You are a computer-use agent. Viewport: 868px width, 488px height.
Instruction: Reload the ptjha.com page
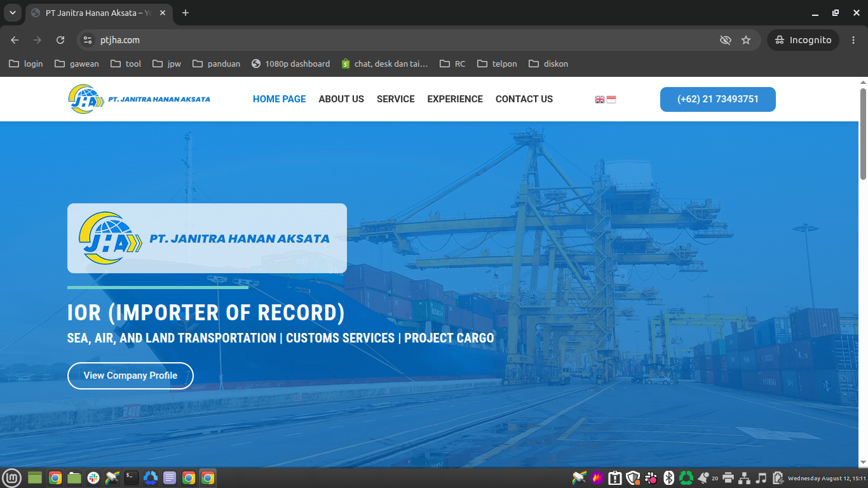(60, 40)
